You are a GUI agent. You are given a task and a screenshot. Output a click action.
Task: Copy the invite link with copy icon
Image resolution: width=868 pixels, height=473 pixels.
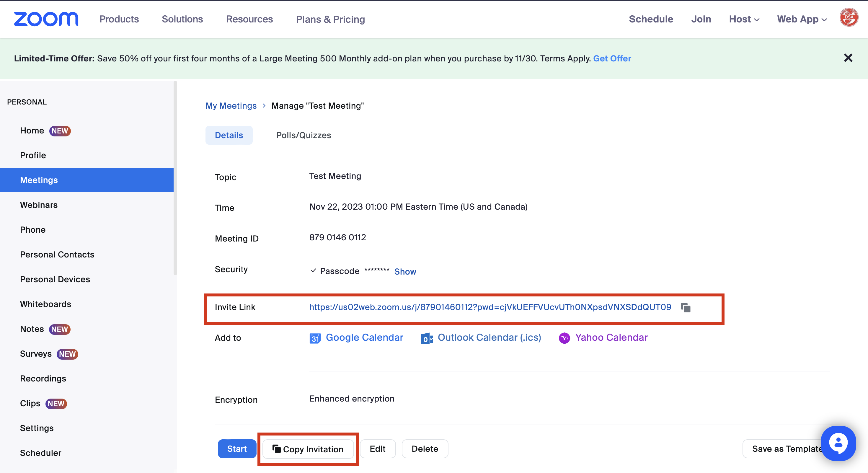685,308
